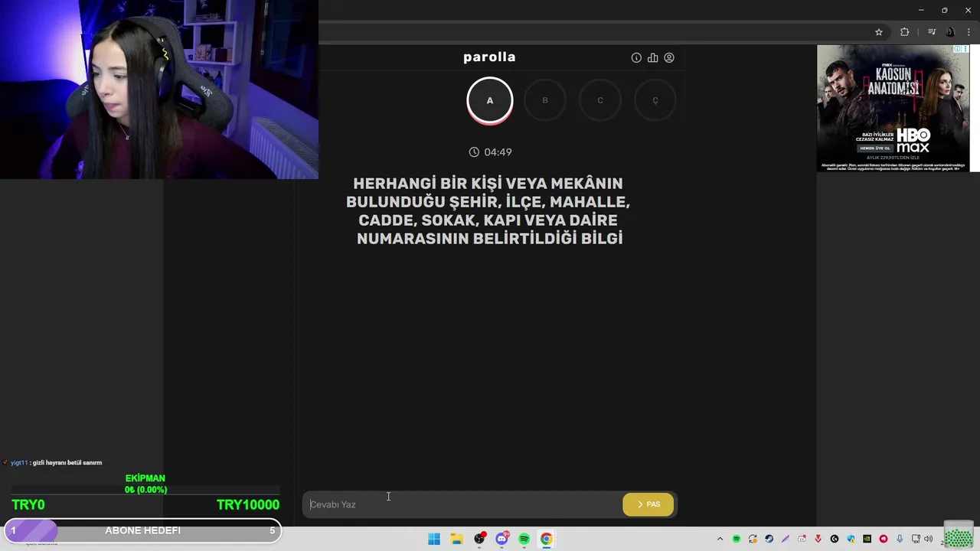The height and width of the screenshot is (551, 980).
Task: Select letter circle A
Action: (x=490, y=100)
